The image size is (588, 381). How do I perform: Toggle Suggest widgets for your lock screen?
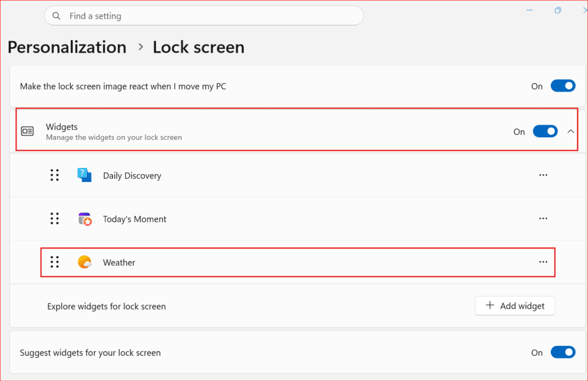coord(563,352)
